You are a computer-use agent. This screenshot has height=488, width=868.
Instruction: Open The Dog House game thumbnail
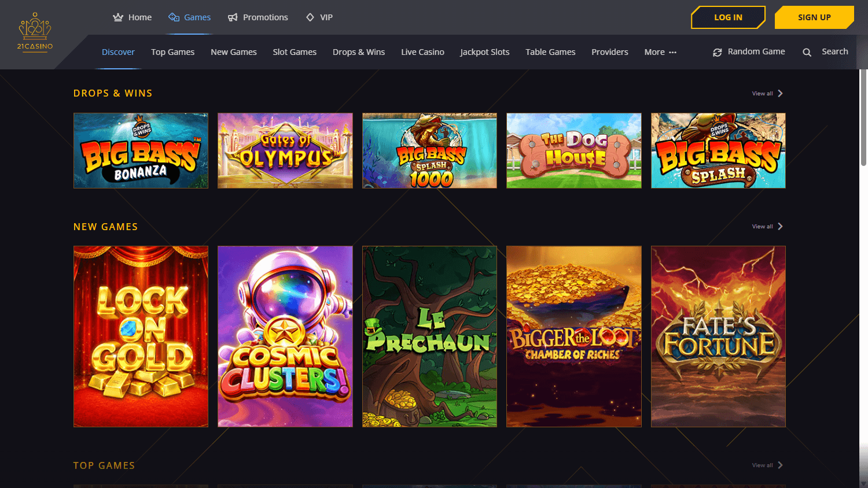pos(574,150)
